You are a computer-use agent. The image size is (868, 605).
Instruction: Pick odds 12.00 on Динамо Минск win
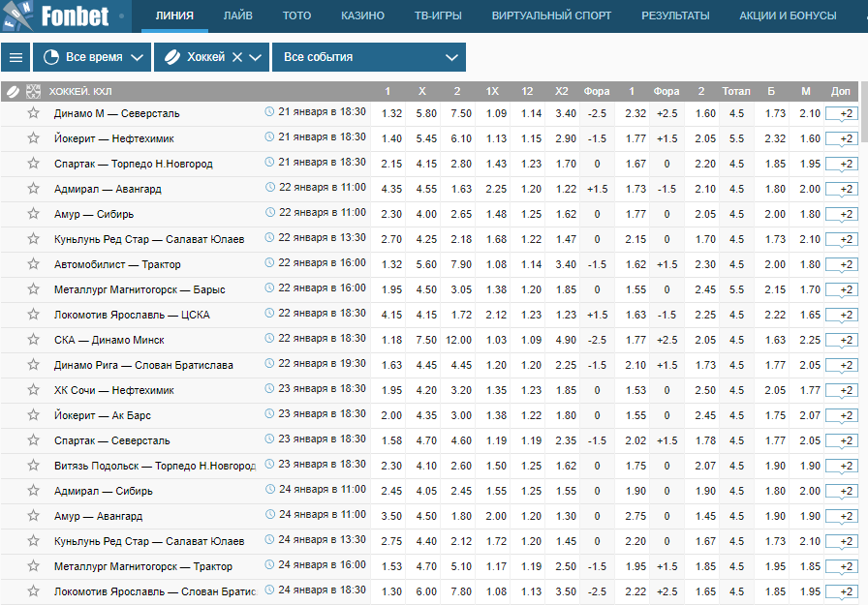458,340
